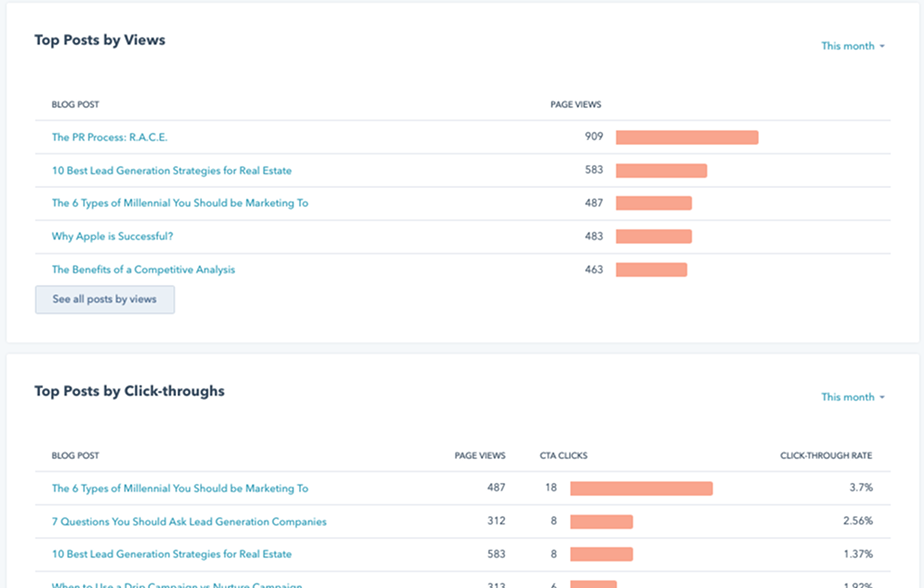Click BLOG POST header in Click-throughs table

[76, 456]
